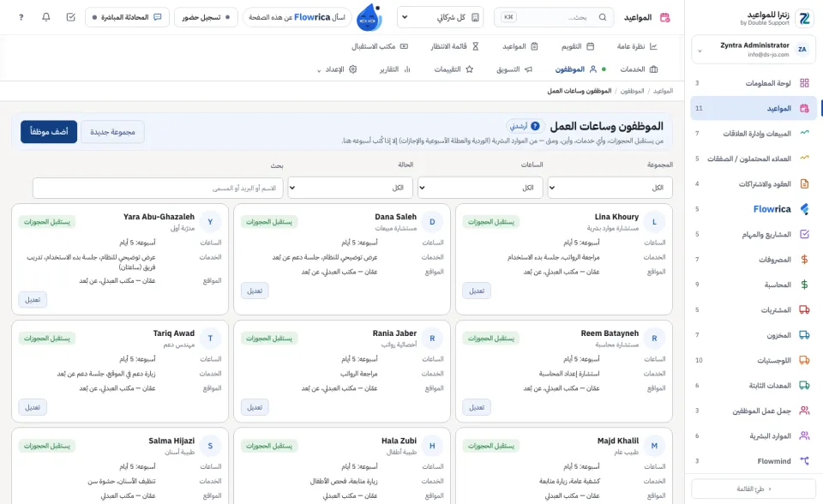
Task: Expand the الإعداد settings menu
Action: click(x=337, y=69)
